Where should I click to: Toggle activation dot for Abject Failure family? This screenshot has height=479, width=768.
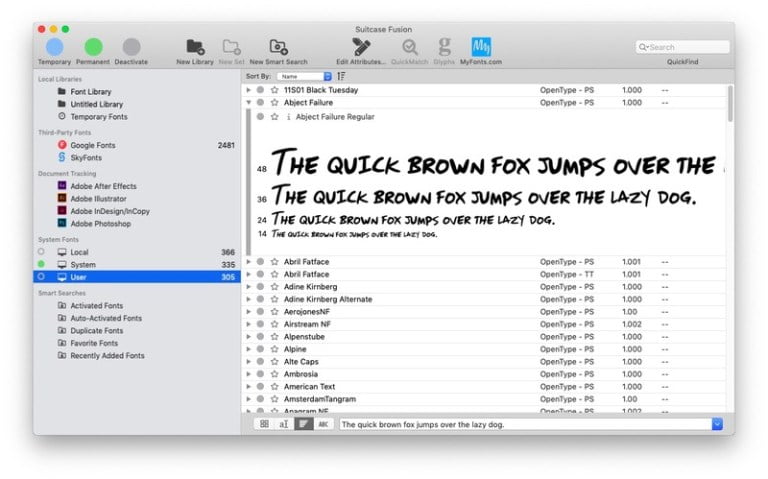[260, 102]
